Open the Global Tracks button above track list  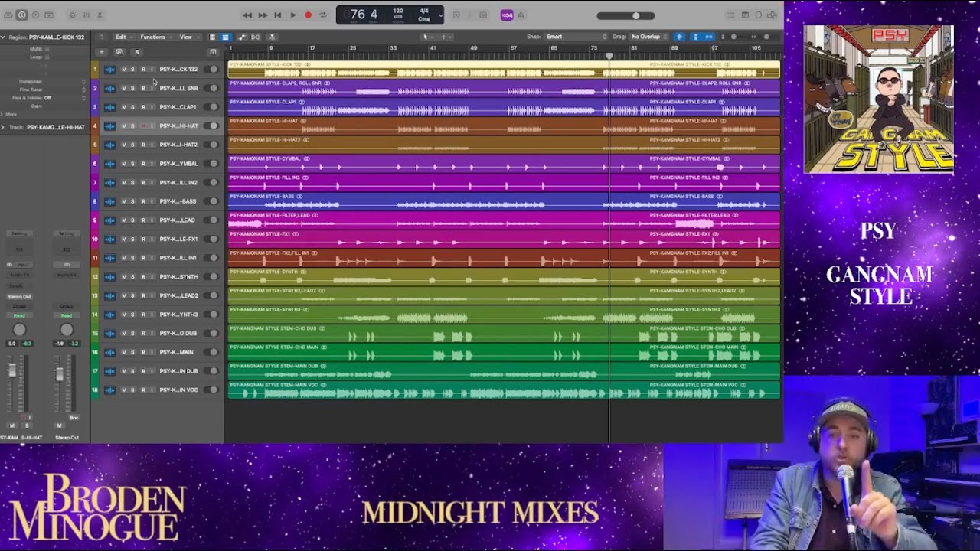(x=213, y=52)
